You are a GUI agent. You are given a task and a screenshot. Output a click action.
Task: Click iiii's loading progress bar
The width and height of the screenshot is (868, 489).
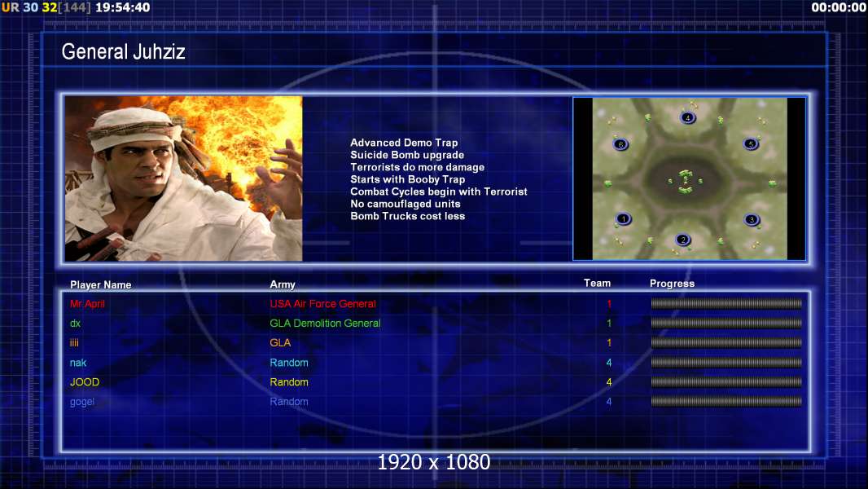coord(726,343)
